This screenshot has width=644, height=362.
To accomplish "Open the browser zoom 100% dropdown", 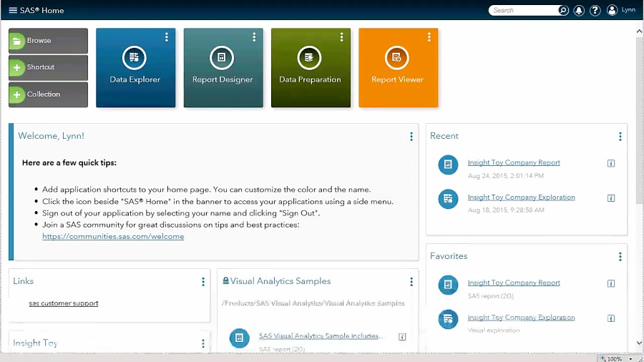I will coord(630,358).
